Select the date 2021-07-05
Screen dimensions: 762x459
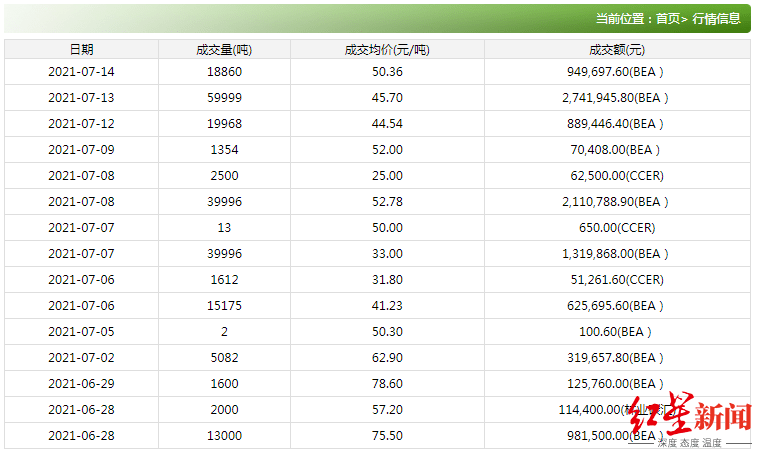tap(81, 332)
